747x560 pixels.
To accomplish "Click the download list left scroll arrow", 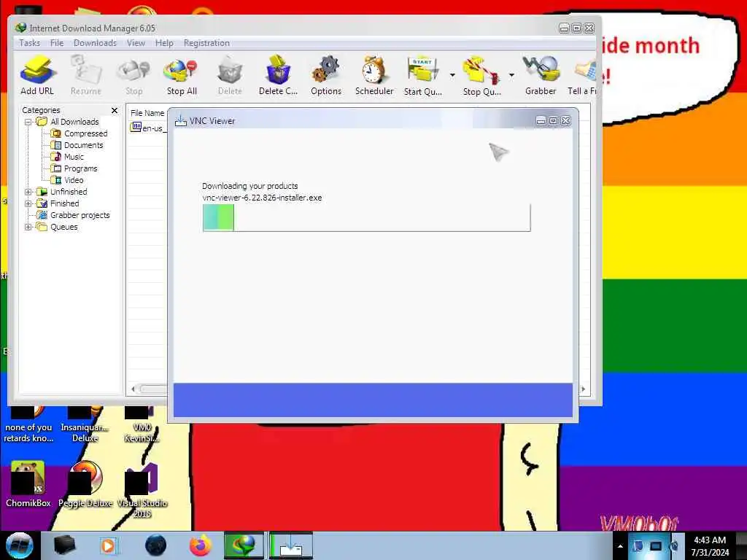I will [133, 389].
